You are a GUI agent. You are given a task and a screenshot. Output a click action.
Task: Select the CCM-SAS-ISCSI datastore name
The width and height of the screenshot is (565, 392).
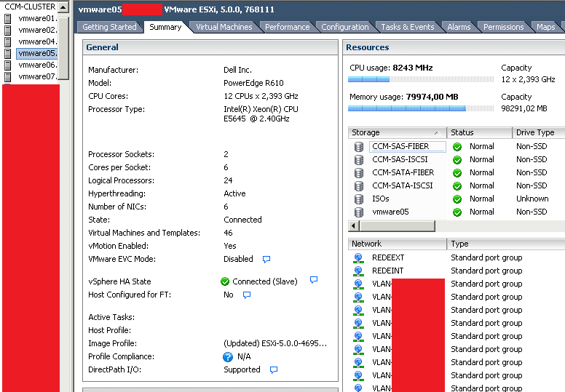point(400,159)
